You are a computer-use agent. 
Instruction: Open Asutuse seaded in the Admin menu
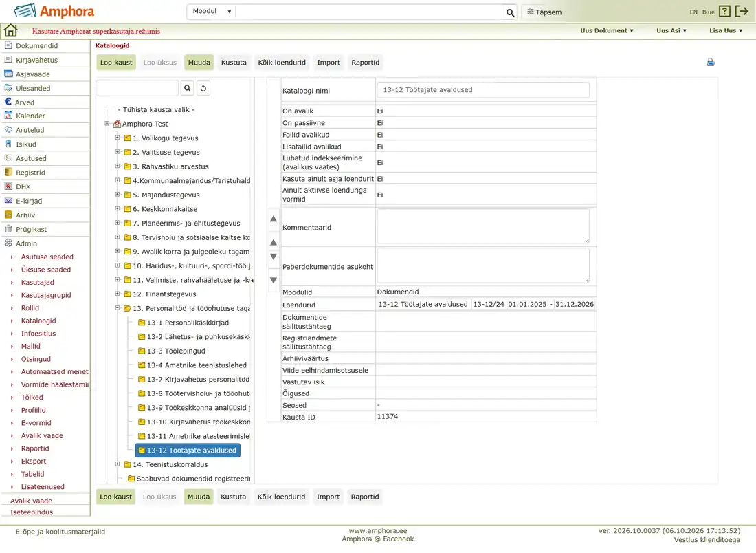[47, 257]
